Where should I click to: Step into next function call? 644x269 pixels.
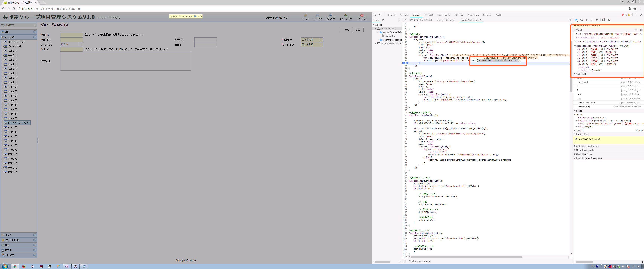587,20
